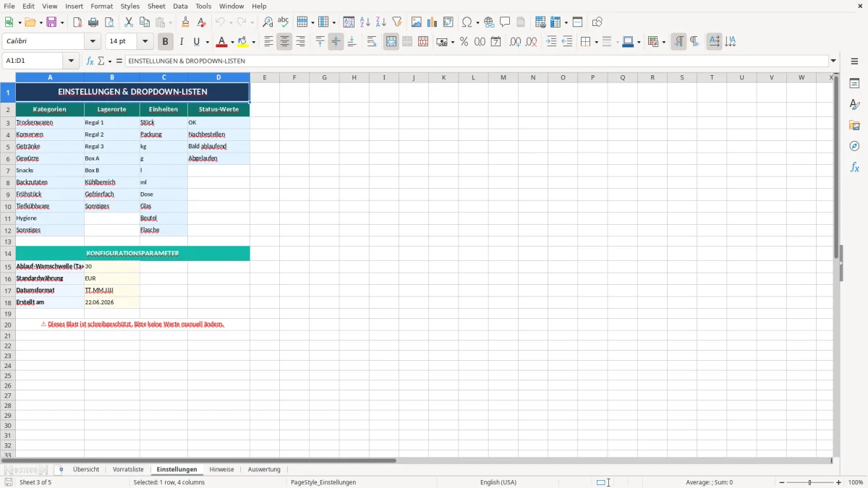This screenshot has width=868, height=488.
Task: Export the spreadsheet directly as PDF
Action: point(77,22)
